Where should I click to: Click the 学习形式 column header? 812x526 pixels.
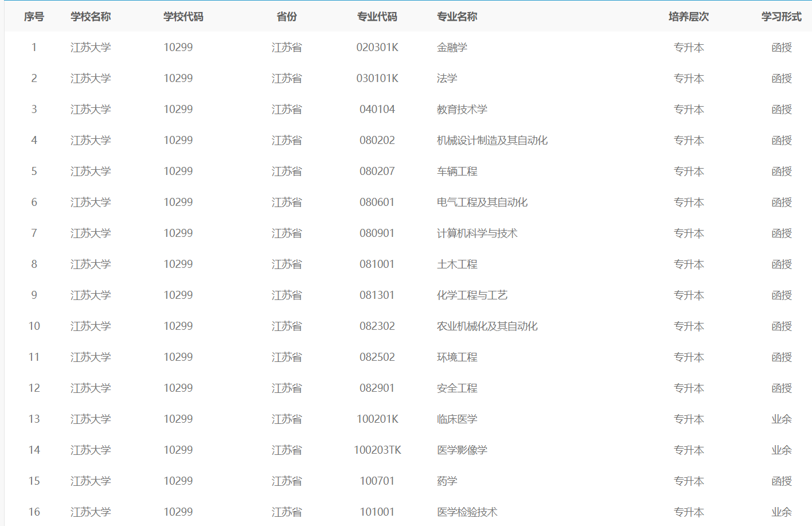pyautogui.click(x=782, y=17)
